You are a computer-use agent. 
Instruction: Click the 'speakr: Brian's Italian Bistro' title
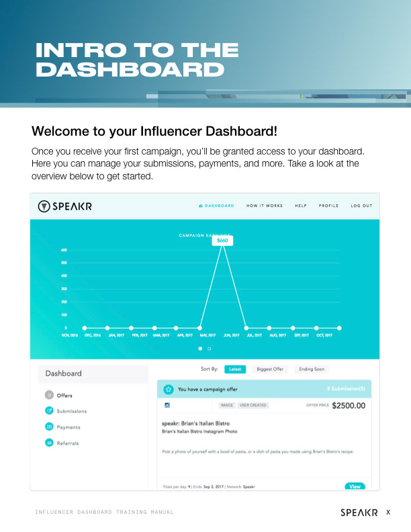(x=195, y=423)
